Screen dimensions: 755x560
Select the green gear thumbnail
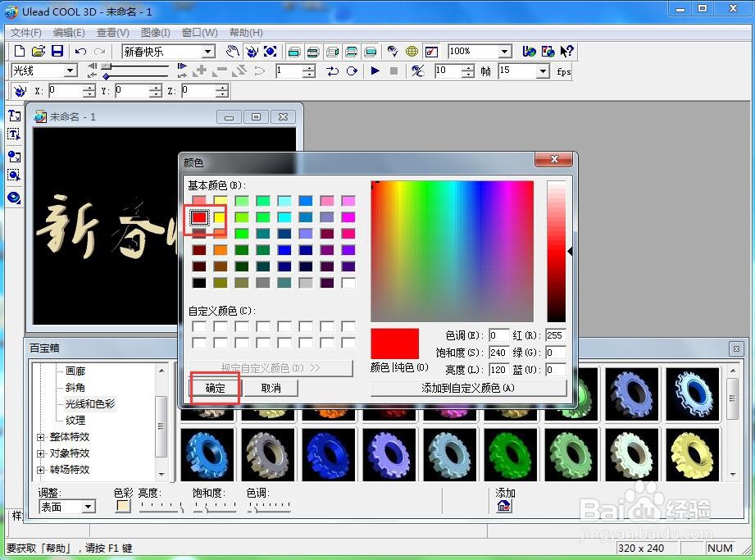point(511,454)
